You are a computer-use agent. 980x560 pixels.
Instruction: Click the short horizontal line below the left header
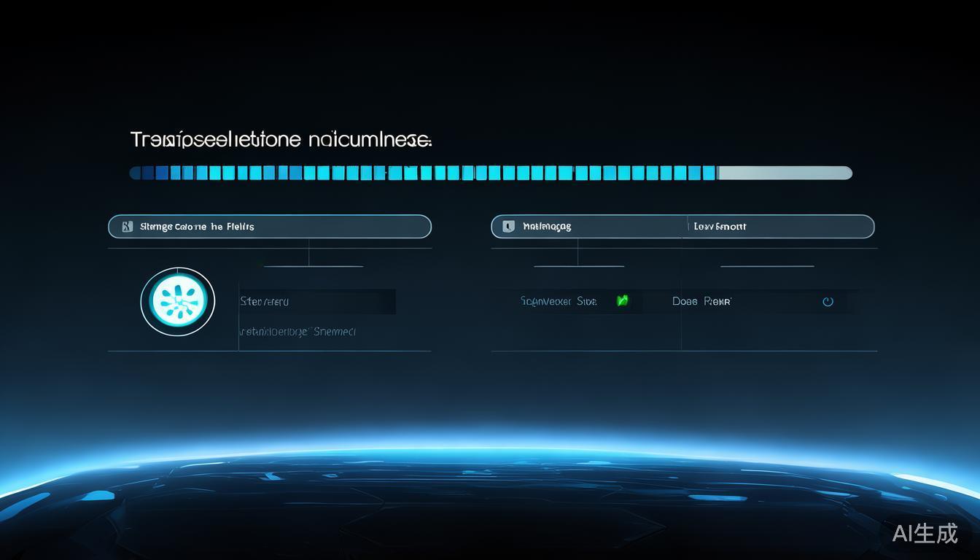point(313,266)
